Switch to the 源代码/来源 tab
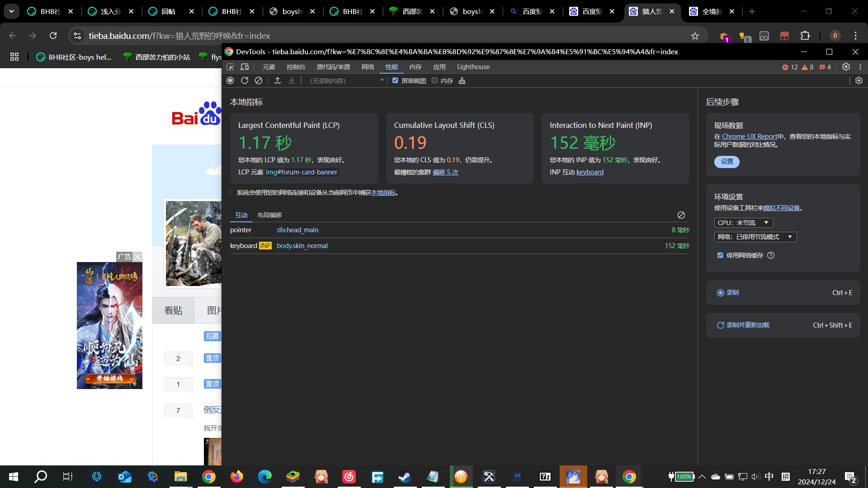Image resolution: width=868 pixels, height=488 pixels. 333,67
